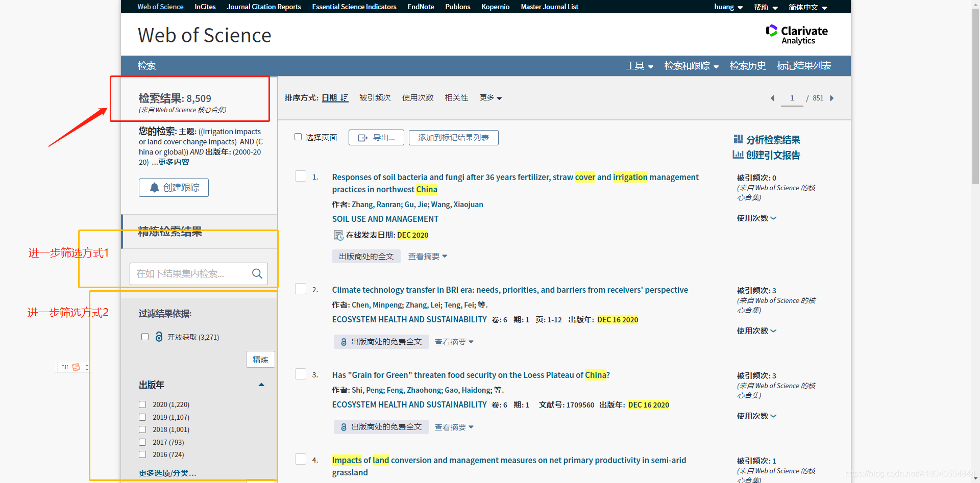This screenshot has width=980, height=483.
Task: Open Publons from top navigation
Action: [x=458, y=7]
